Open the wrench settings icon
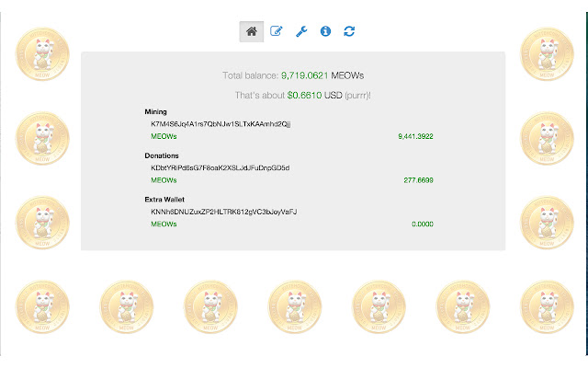 coord(301,31)
